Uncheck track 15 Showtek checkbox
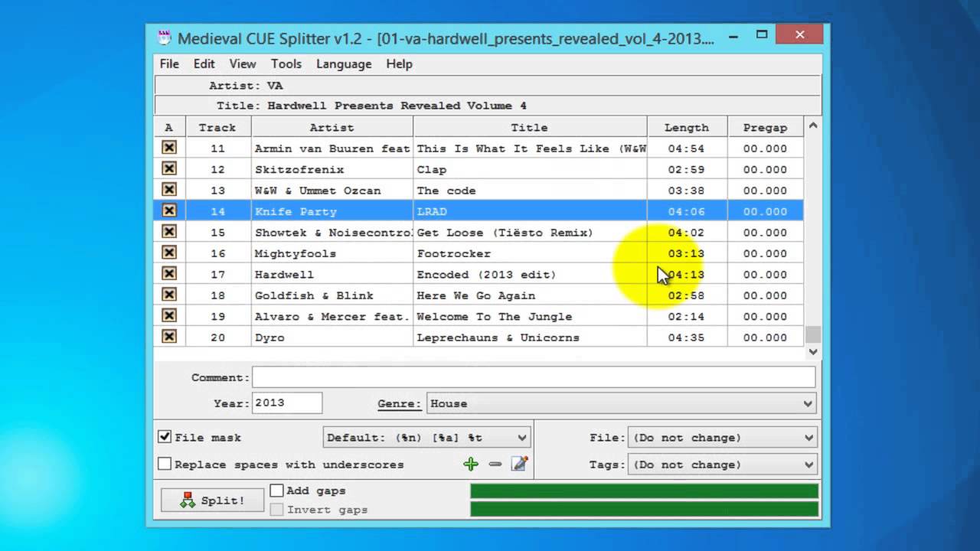This screenshot has height=551, width=980. [169, 232]
